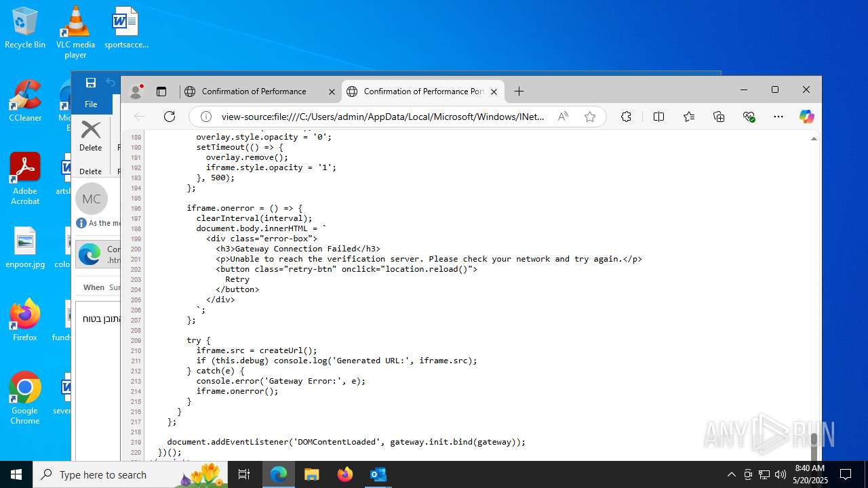Viewport: 868px width, 488px height.
Task: Activate Read aloud in address bar
Action: (x=563, y=117)
